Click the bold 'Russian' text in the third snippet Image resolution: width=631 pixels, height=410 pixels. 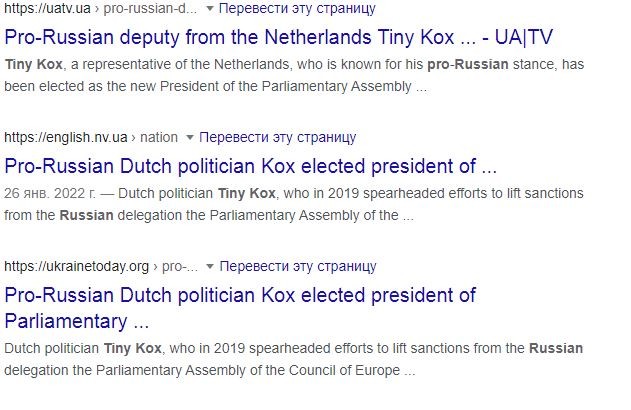556,348
